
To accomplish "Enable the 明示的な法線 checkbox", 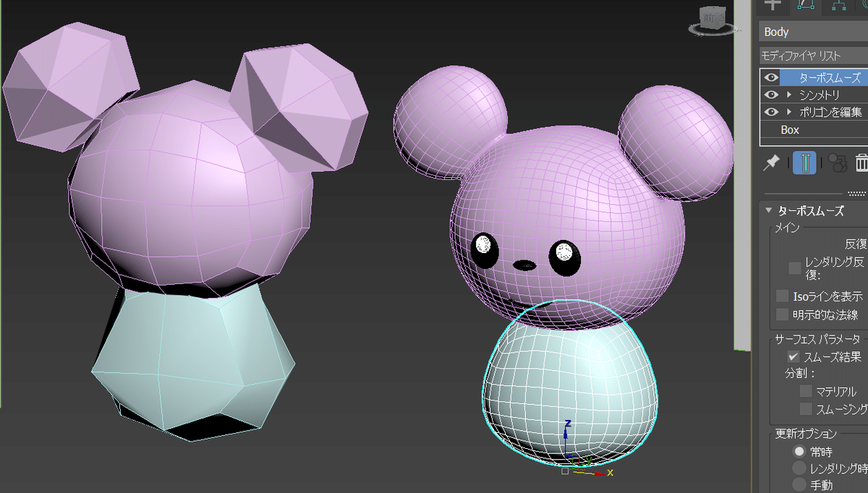I will point(782,314).
